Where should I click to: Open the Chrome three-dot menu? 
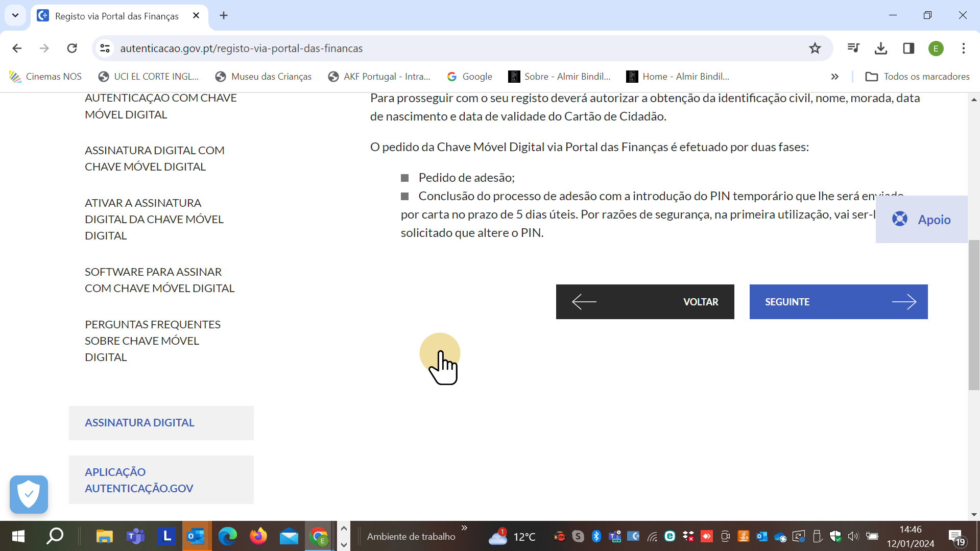click(x=963, y=49)
